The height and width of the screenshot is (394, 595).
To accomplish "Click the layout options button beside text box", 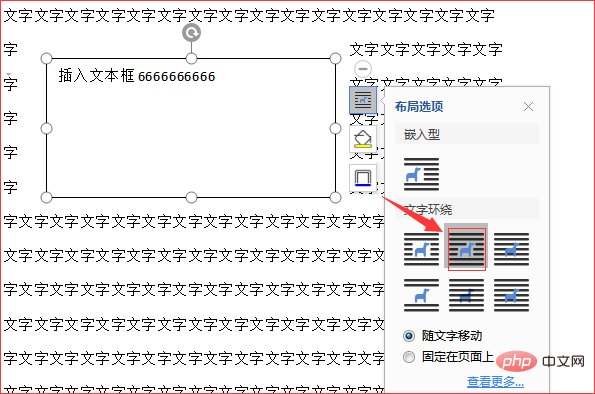I will coord(363,100).
